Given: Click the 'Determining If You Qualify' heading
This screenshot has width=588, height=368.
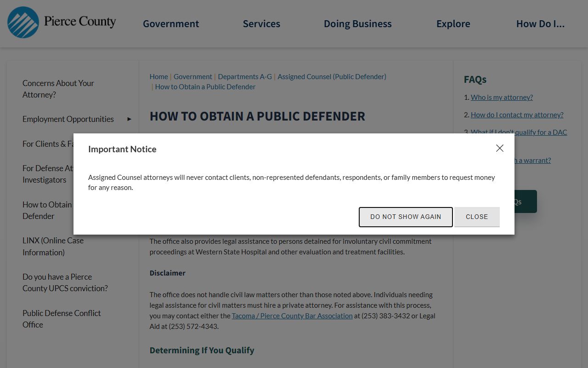Looking at the screenshot, I should point(202,350).
